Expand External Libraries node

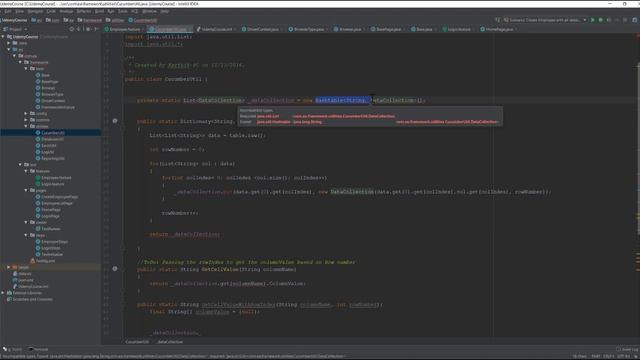pyautogui.click(x=3, y=293)
